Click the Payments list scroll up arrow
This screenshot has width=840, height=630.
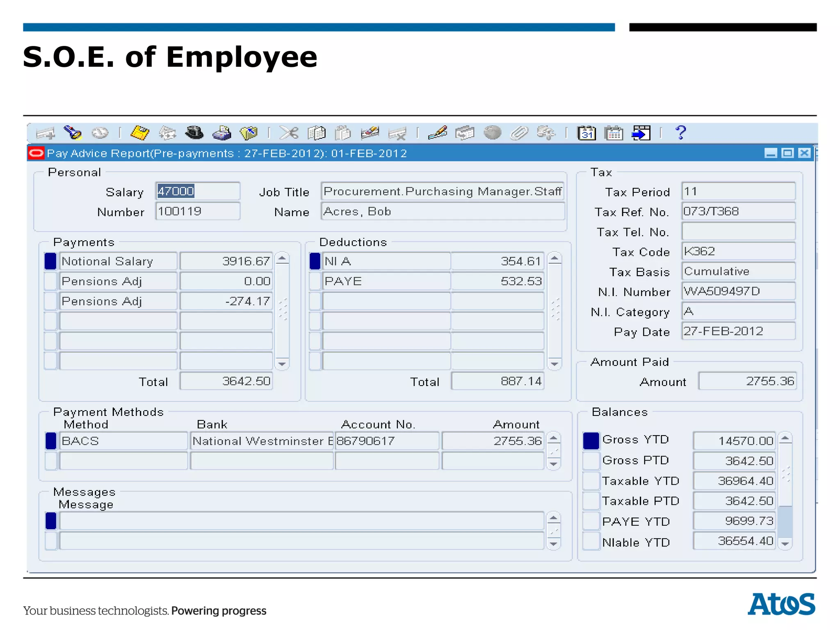point(282,258)
